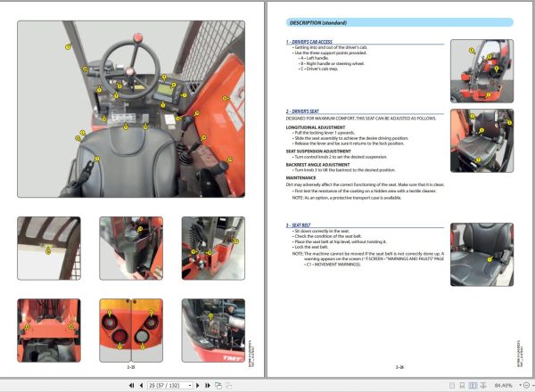The width and height of the screenshot is (535, 392).
Task: Switch to single page layout
Action: 452,386
